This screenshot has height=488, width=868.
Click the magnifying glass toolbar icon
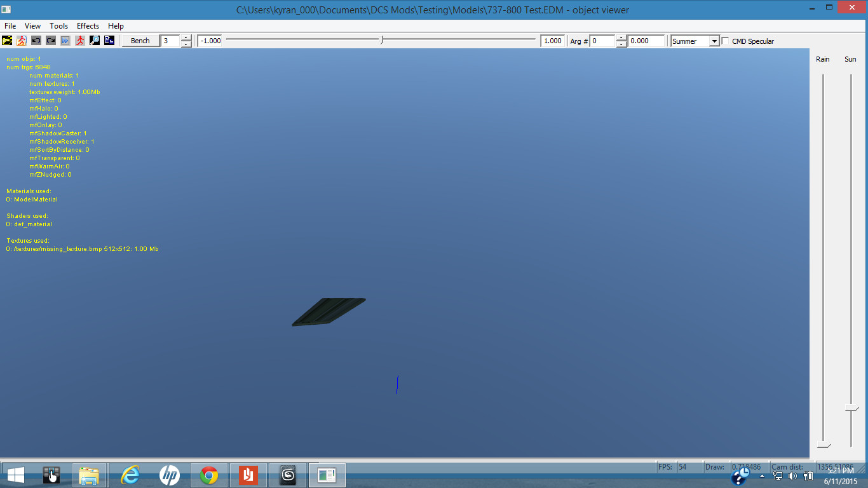pyautogui.click(x=95, y=41)
